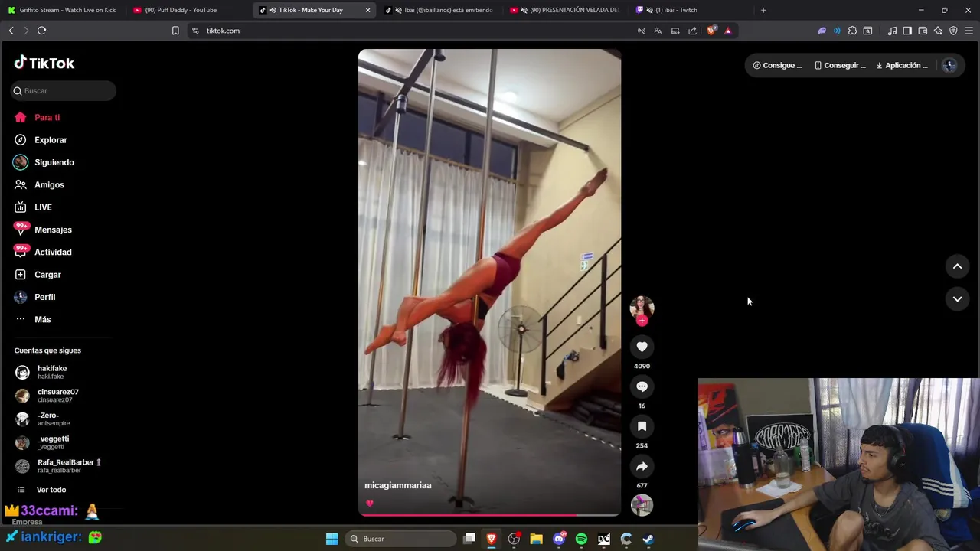Open your Perfil page
The image size is (980, 551).
pyautogui.click(x=34, y=297)
